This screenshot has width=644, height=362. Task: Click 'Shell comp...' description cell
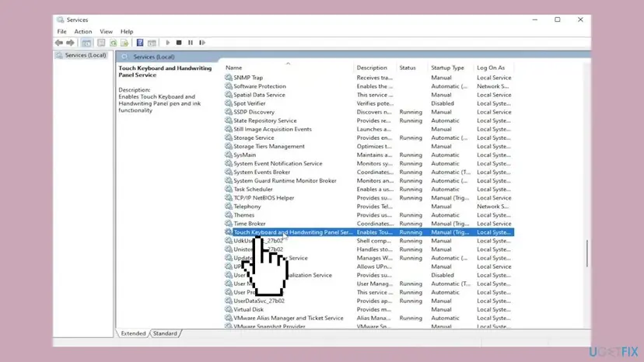[x=374, y=241]
